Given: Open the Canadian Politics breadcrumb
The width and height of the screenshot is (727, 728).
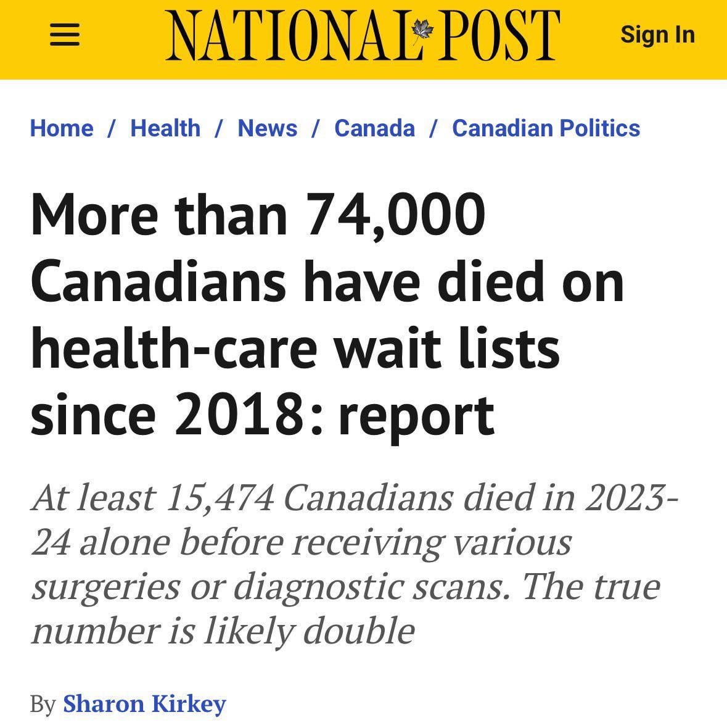Looking at the screenshot, I should pos(546,128).
